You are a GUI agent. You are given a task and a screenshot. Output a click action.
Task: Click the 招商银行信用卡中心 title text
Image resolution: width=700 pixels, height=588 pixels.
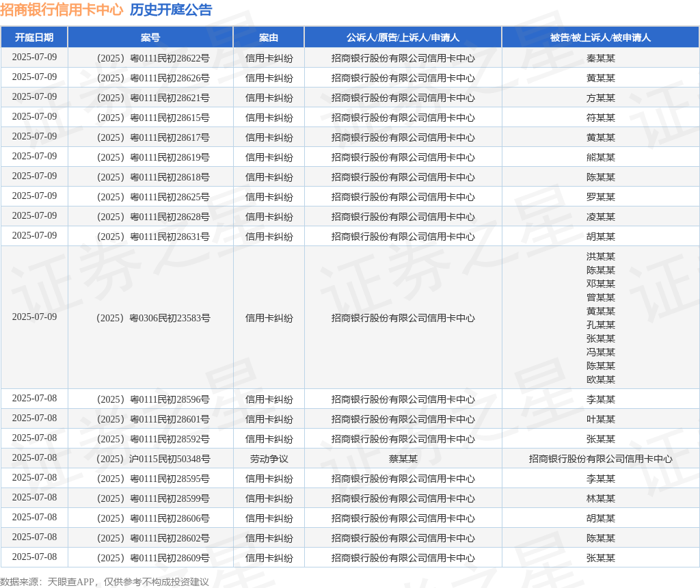62,10
